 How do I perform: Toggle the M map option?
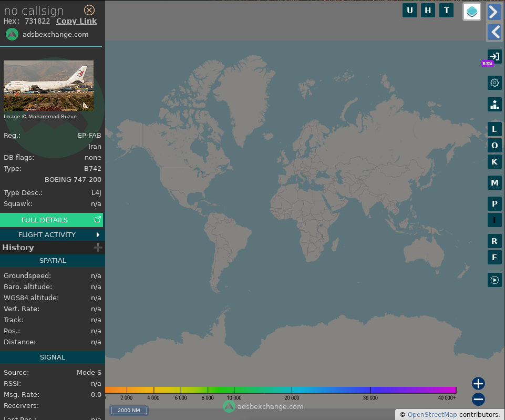click(x=494, y=183)
